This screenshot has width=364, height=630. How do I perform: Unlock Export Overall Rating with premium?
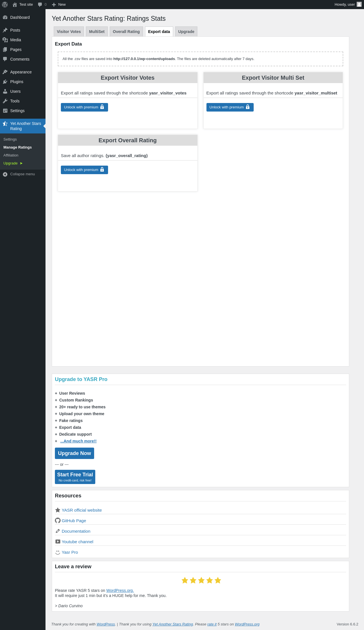pos(84,170)
